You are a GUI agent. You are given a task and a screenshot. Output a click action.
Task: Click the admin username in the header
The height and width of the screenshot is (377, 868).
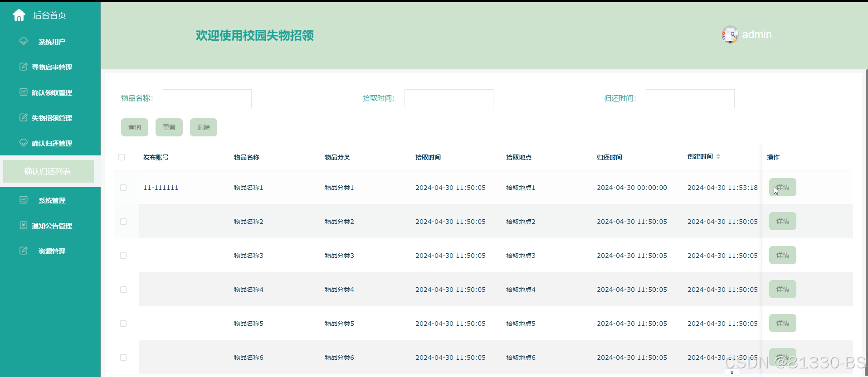coord(757,34)
